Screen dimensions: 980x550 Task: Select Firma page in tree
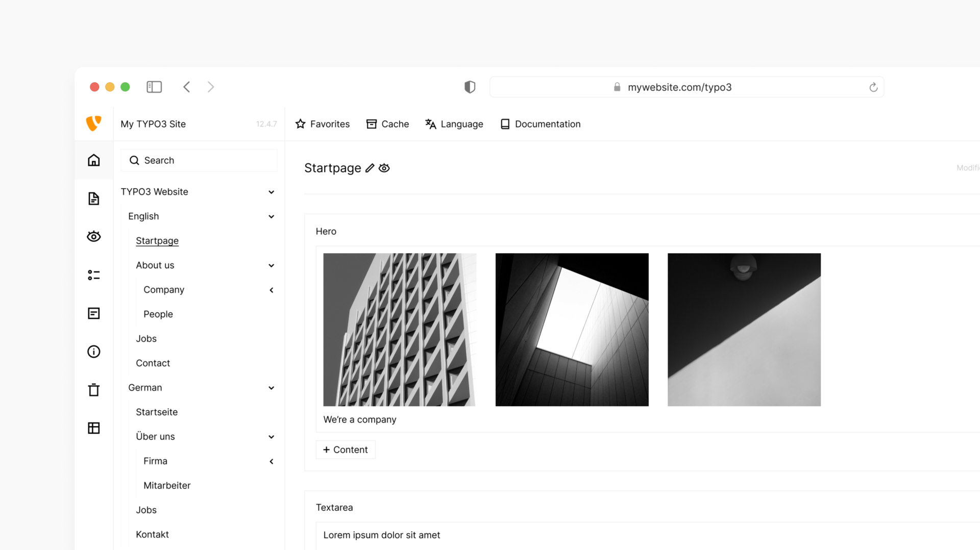click(x=155, y=461)
